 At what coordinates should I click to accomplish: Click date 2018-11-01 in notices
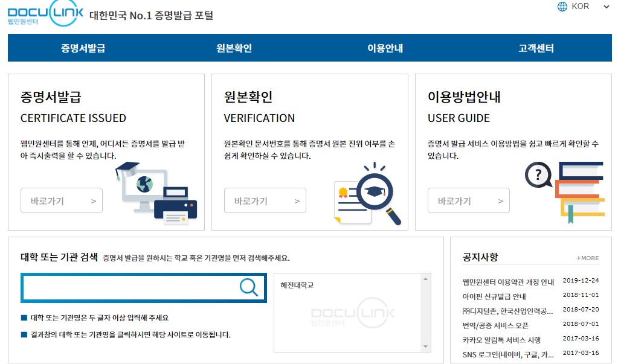581,295
